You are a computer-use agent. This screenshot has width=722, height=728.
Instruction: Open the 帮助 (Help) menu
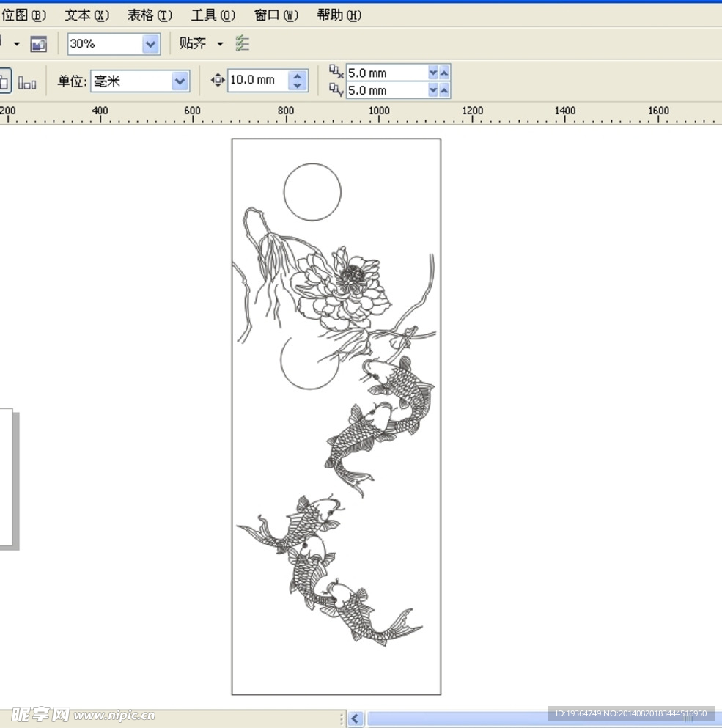pyautogui.click(x=339, y=15)
